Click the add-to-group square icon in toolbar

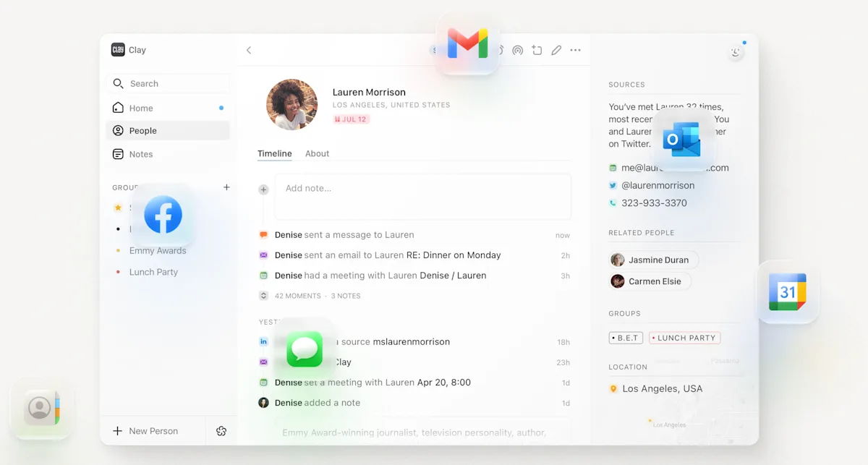pos(537,51)
